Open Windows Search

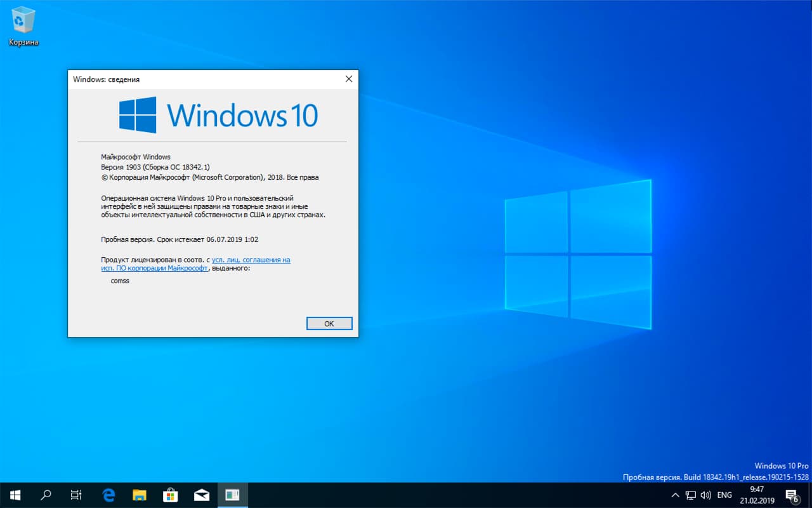pyautogui.click(x=45, y=495)
